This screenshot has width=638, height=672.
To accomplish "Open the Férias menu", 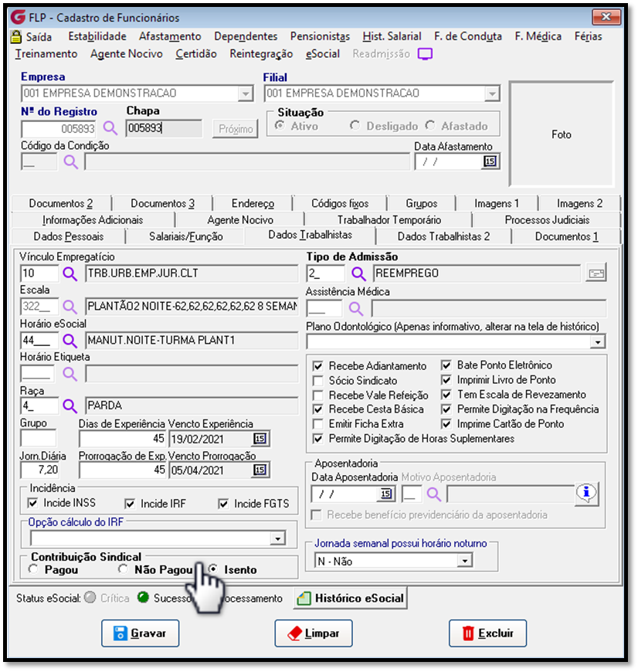I will click(x=589, y=36).
